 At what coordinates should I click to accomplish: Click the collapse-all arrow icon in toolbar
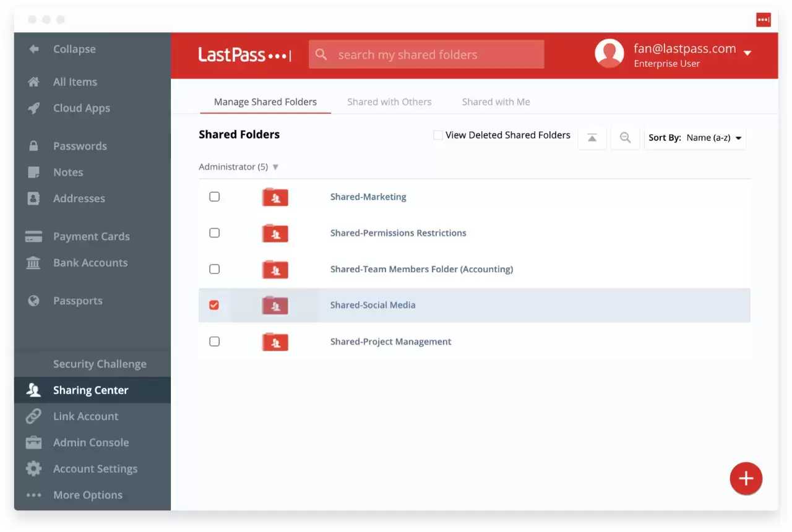point(592,138)
